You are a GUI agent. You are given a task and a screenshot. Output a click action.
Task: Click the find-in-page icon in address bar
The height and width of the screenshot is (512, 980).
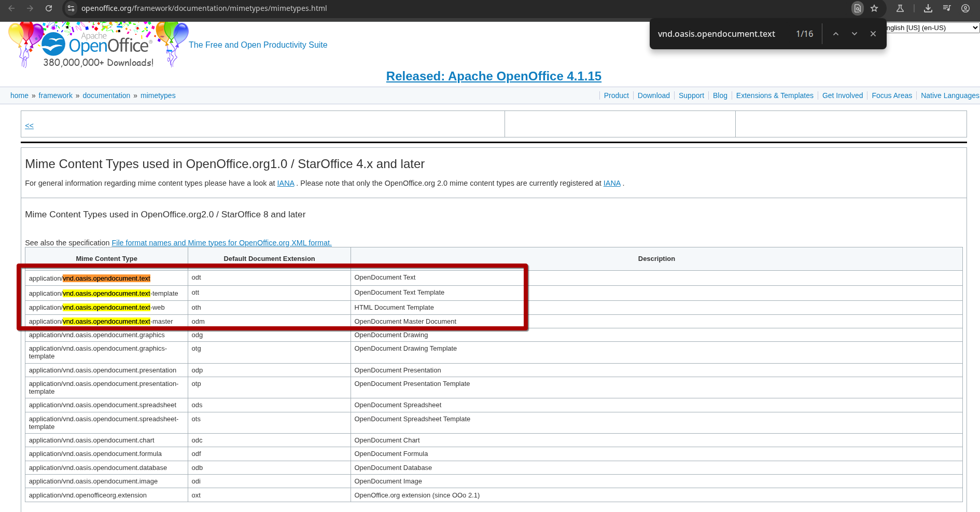(x=858, y=8)
